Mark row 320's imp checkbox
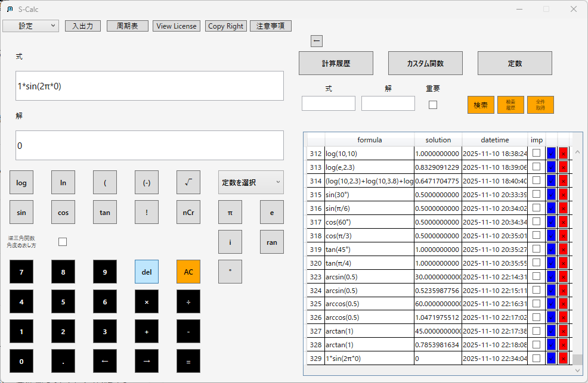The width and height of the screenshot is (588, 383). pyautogui.click(x=537, y=263)
